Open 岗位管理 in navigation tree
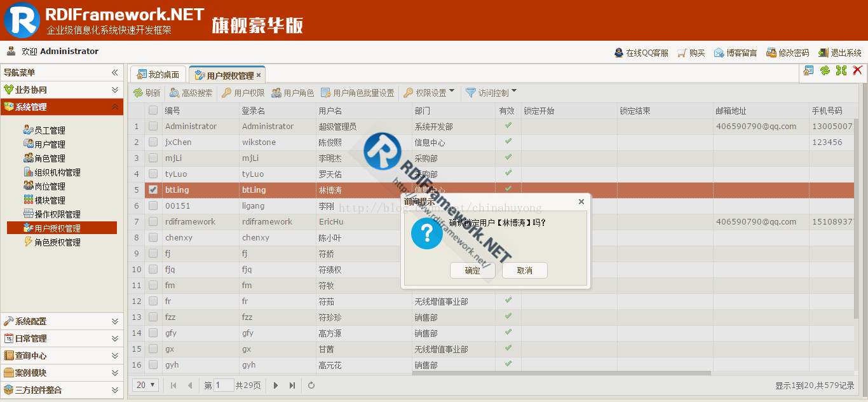The height and width of the screenshot is (402, 868). pyautogui.click(x=50, y=186)
